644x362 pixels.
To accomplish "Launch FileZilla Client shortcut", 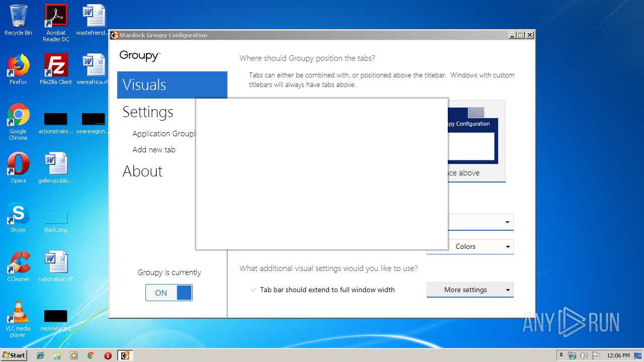I will click(56, 69).
